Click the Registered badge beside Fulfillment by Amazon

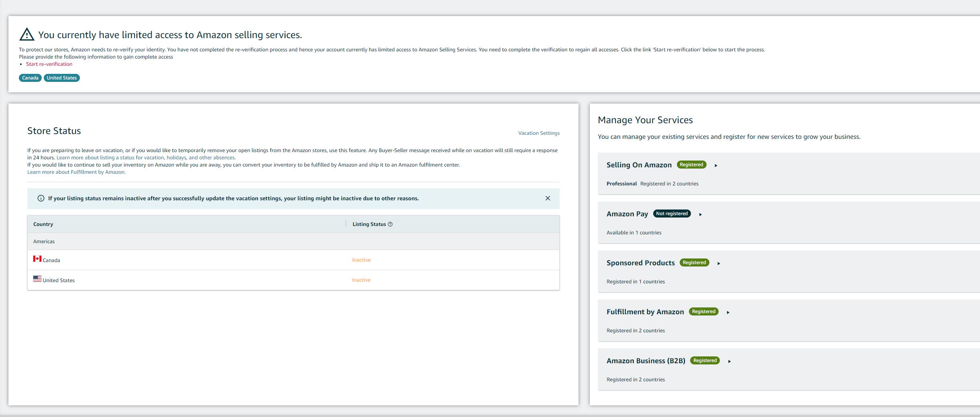(x=703, y=311)
